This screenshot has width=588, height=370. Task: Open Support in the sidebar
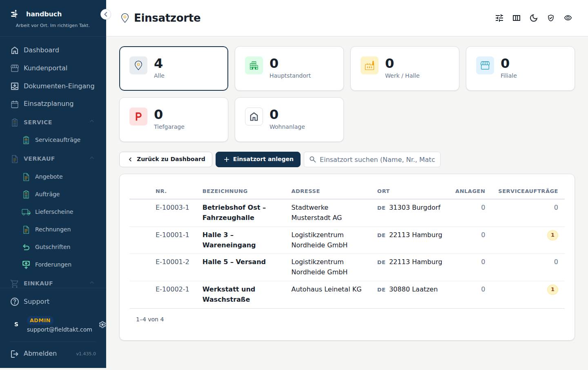click(x=53, y=302)
